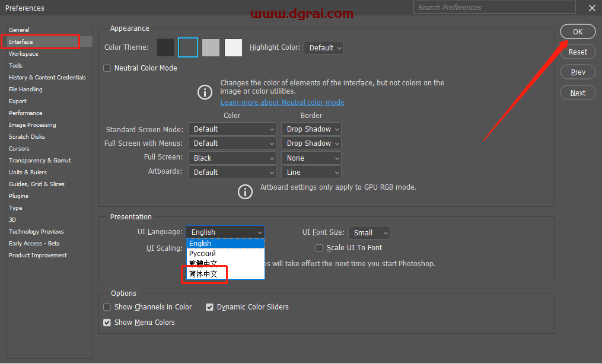Choose the light gray color theme swatch

pyautogui.click(x=211, y=47)
